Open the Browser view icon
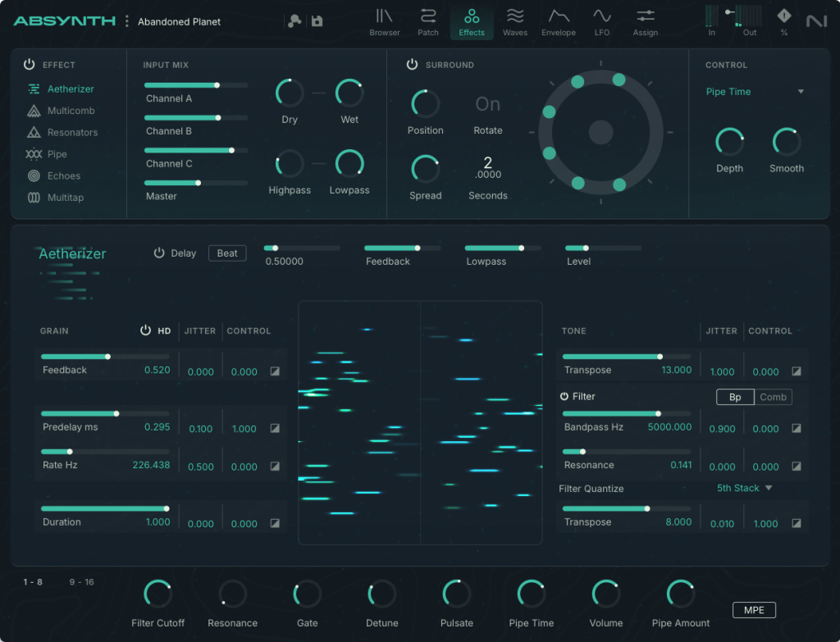The width and height of the screenshot is (840, 642). 384,16
